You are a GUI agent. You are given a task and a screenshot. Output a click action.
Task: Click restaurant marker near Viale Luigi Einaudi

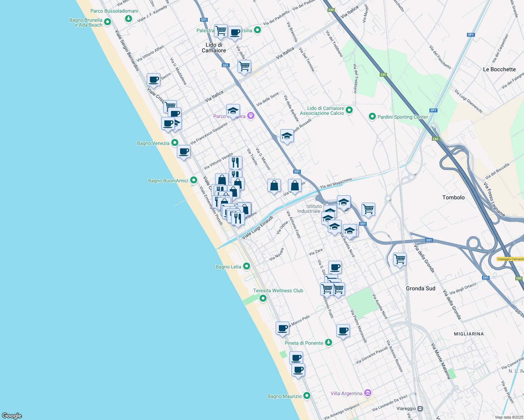tap(238, 219)
